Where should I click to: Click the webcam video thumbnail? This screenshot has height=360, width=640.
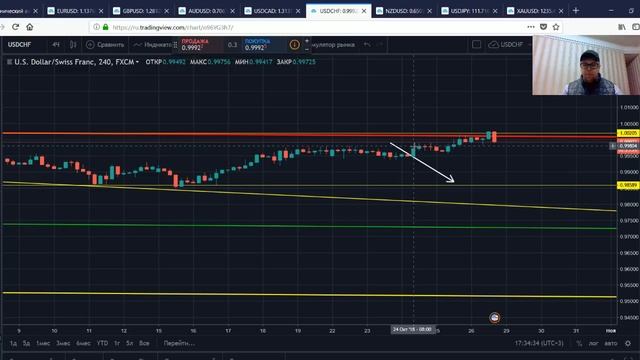586,65
